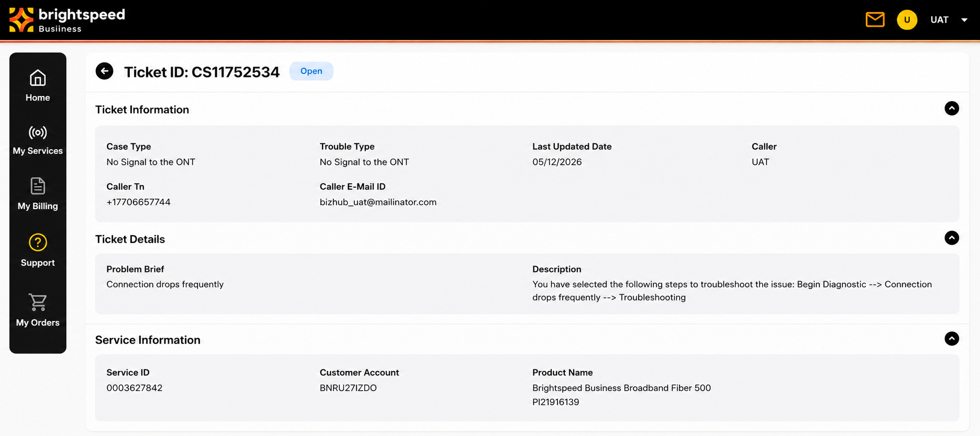Open the UAT account dropdown arrow

coord(964,20)
